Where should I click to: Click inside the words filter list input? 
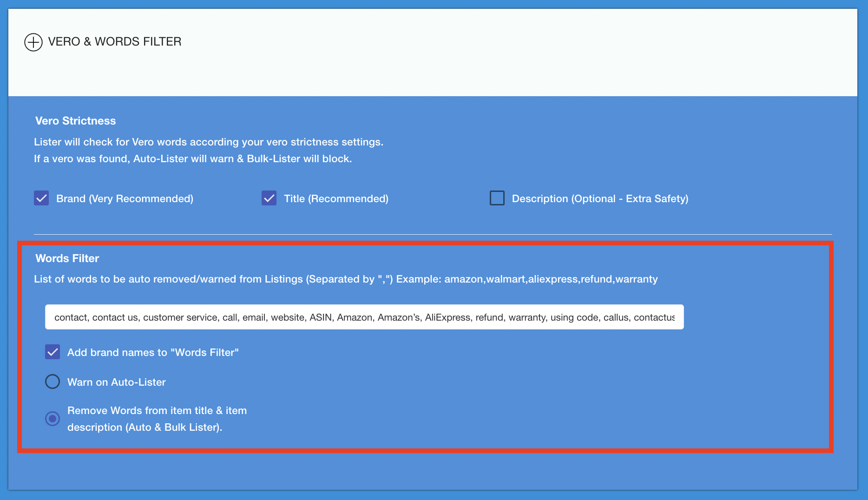pos(364,317)
